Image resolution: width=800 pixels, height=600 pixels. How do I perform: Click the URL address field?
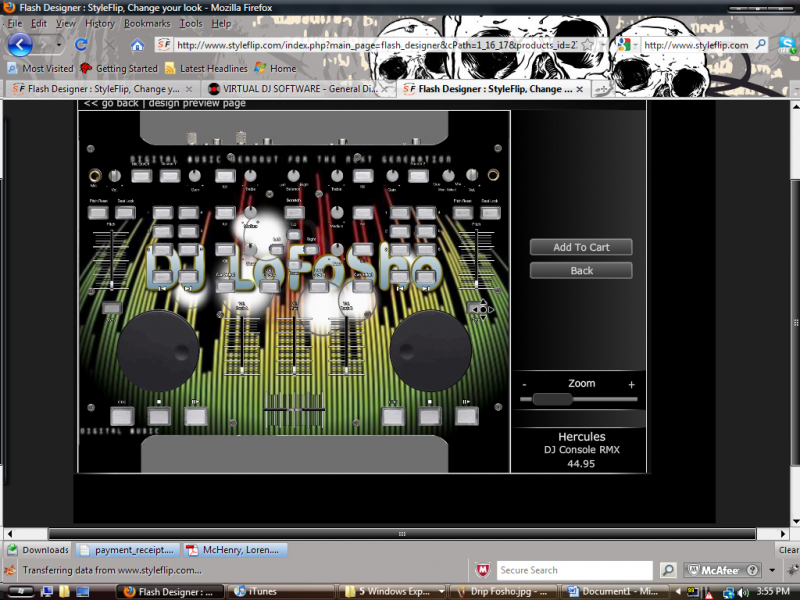coord(376,45)
